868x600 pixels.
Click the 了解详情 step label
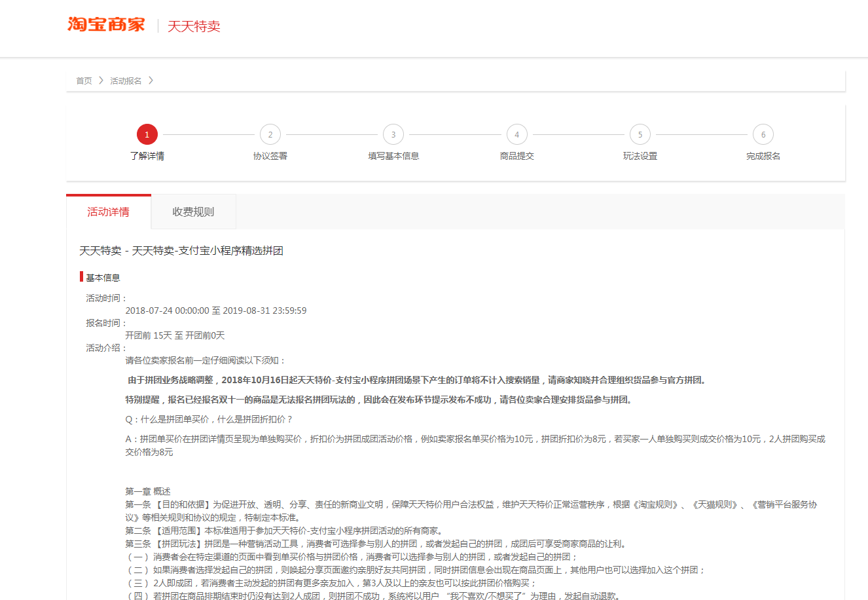pyautogui.click(x=147, y=156)
